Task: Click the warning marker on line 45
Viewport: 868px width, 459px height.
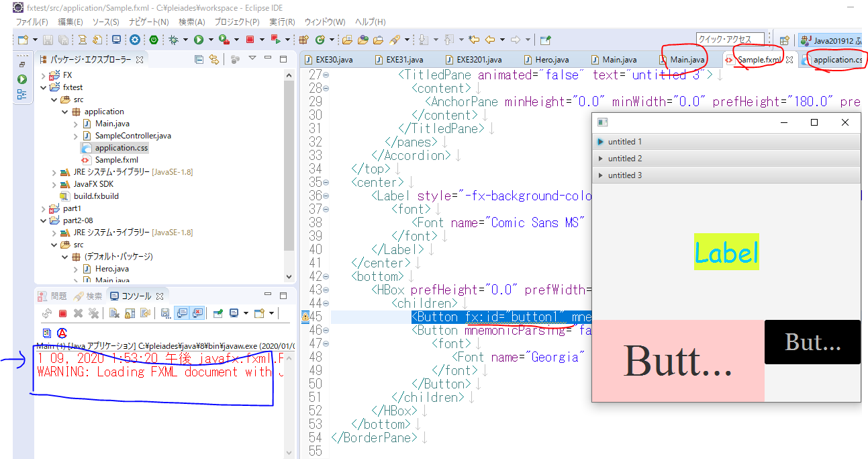Action: tap(305, 317)
